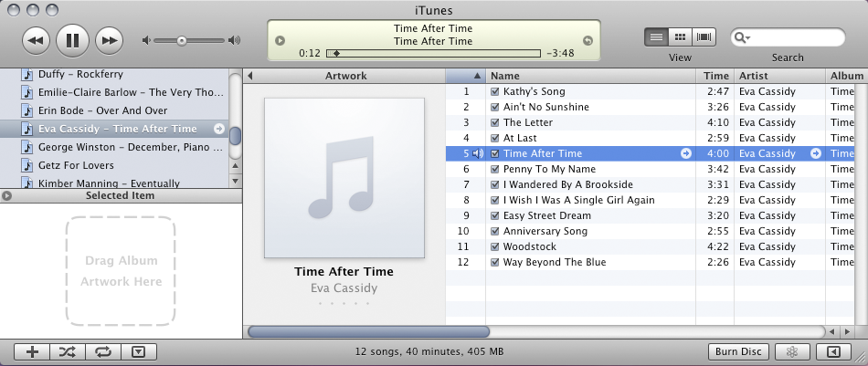Uncheck the Woodstock track checkbox
This screenshot has width=868, height=366.
tap(495, 246)
